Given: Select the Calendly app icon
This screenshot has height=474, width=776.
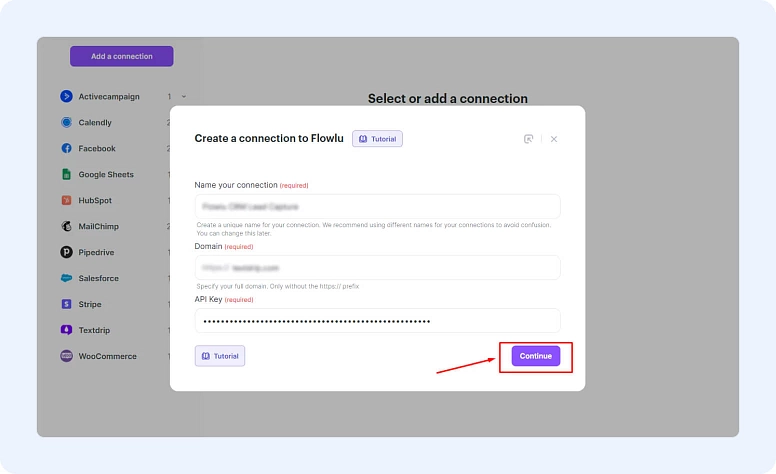Looking at the screenshot, I should pos(67,123).
